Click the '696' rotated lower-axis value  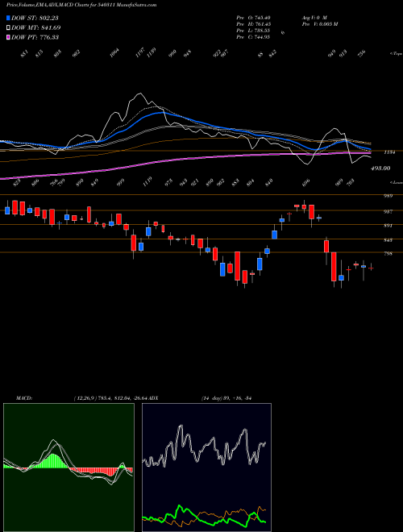point(306,182)
